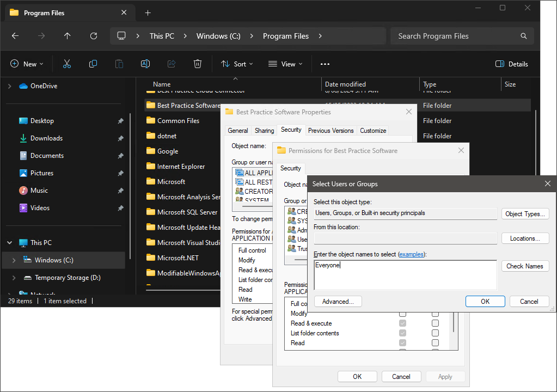Click the permissions list vertical scrollbar
The height and width of the screenshot is (392, 557).
454,322
